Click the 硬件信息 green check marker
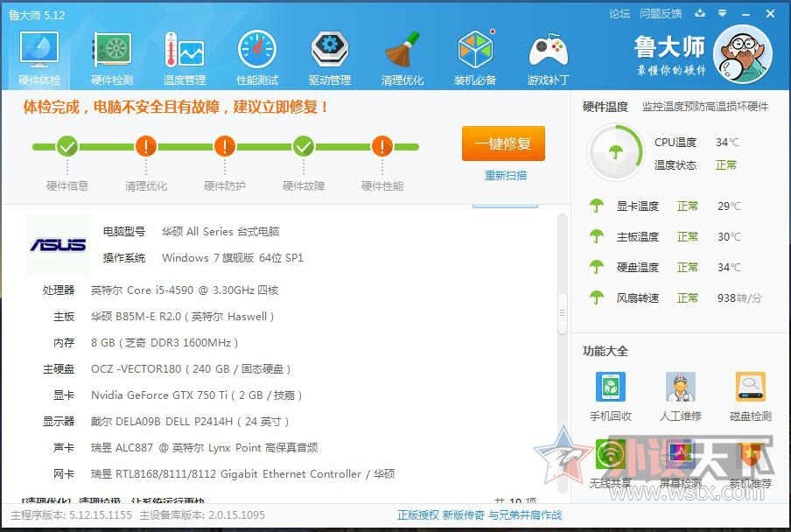The width and height of the screenshot is (791, 532). pyautogui.click(x=67, y=147)
